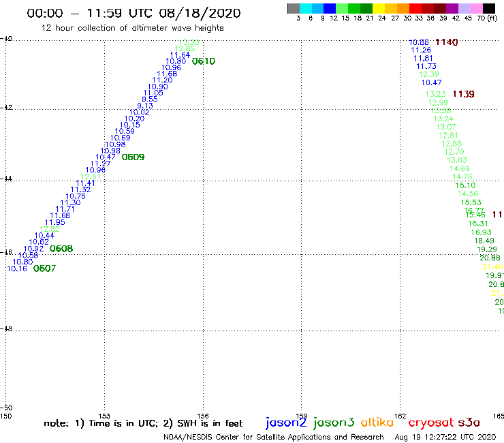The image size is (504, 443).
Task: Click the 10.96 wave height value
Action: point(172,67)
